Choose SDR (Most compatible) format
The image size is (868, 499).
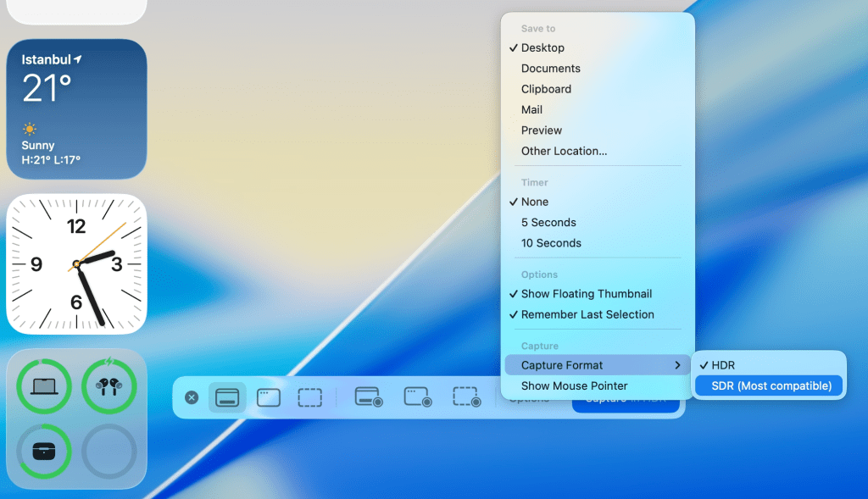point(771,386)
